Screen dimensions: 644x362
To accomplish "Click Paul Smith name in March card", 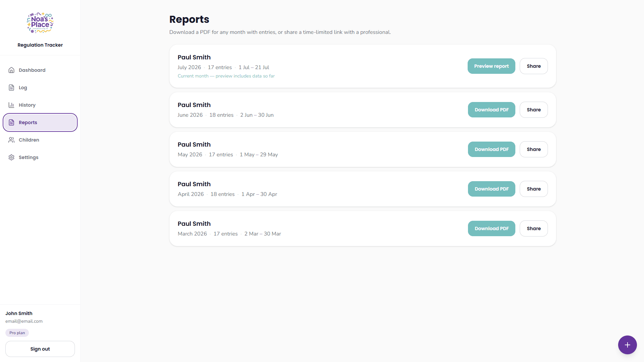I will coord(194,224).
